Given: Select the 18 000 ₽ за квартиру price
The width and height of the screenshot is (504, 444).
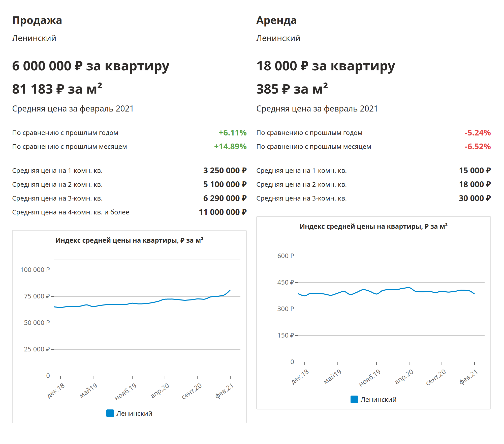Looking at the screenshot, I should (x=326, y=66).
